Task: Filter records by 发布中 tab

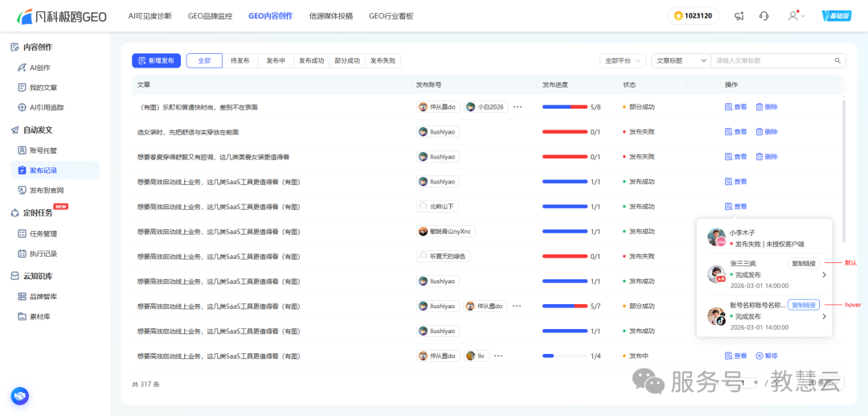Action: [x=275, y=61]
